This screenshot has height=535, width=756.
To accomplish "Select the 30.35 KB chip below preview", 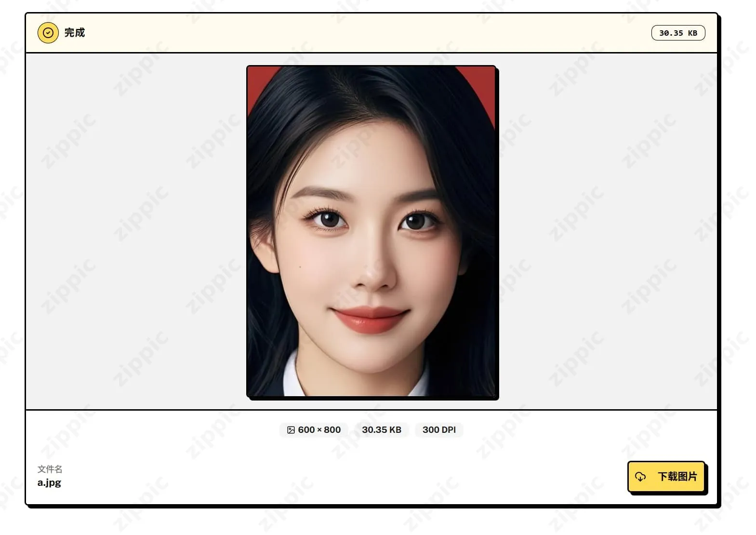I will (381, 430).
